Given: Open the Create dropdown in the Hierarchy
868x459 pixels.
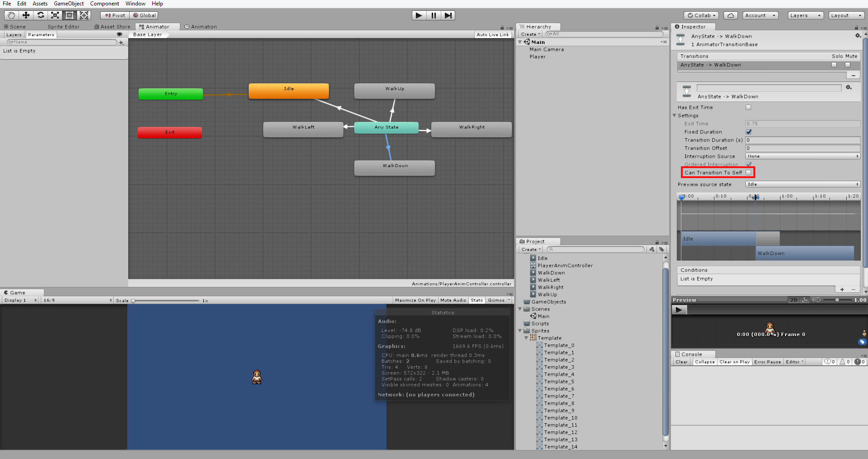Looking at the screenshot, I should (529, 34).
